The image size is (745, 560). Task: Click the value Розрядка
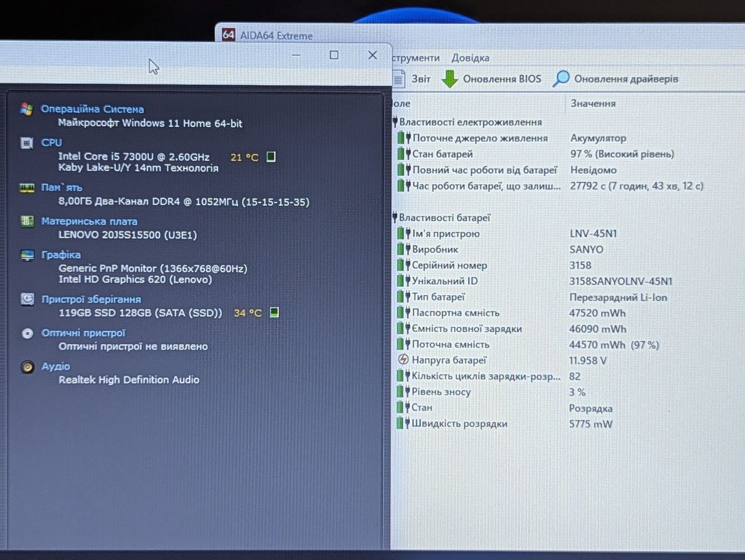coord(591,408)
